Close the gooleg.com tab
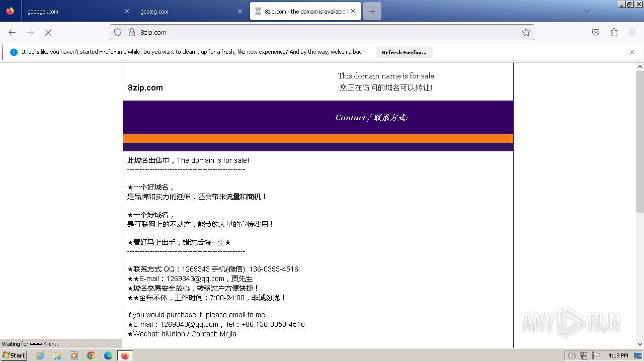Screen dimensions: 644x362 (x=240, y=11)
